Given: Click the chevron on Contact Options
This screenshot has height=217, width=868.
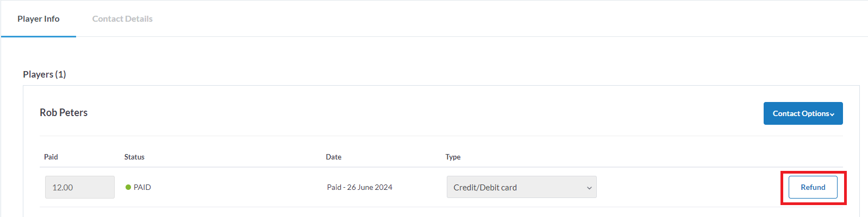Looking at the screenshot, I should point(832,114).
